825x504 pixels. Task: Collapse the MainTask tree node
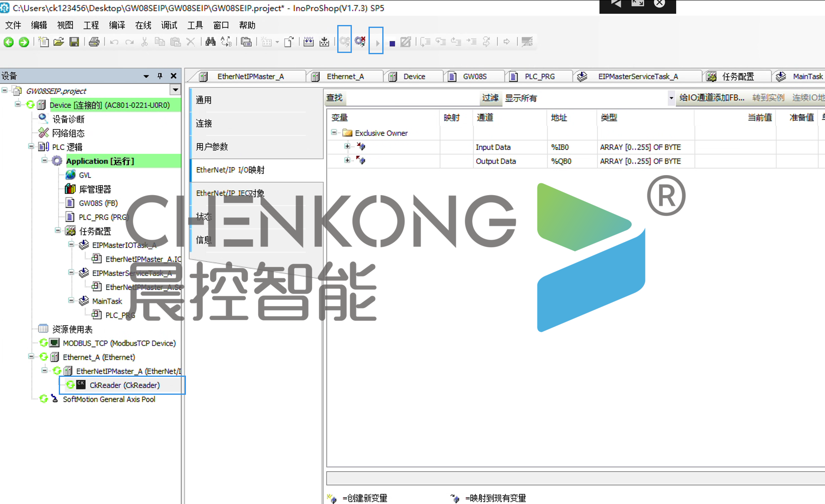(71, 300)
